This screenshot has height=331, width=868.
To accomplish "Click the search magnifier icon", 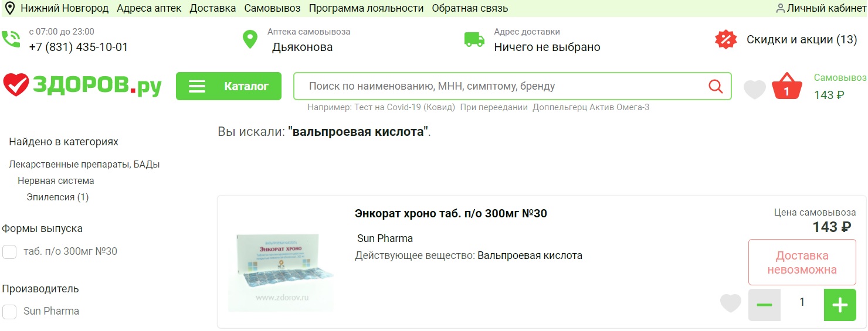I will click(x=716, y=87).
